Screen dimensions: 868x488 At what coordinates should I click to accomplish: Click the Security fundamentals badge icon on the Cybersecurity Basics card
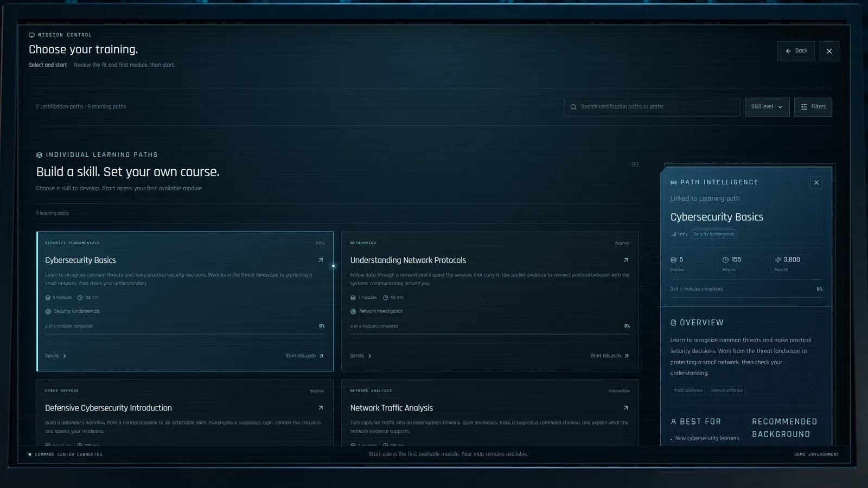[x=48, y=311]
